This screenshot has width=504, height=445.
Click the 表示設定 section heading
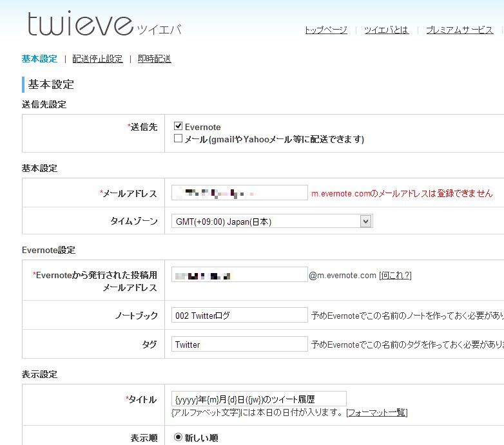point(39,374)
